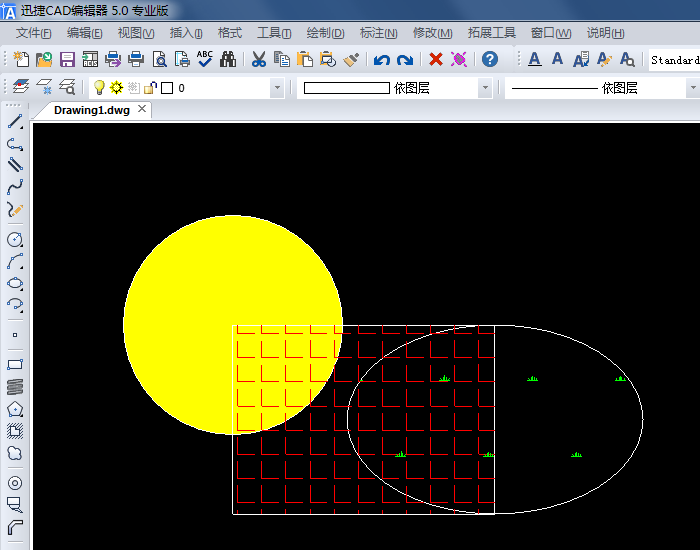
Task: Select the Rectangle drawing tool
Action: pyautogui.click(x=15, y=365)
